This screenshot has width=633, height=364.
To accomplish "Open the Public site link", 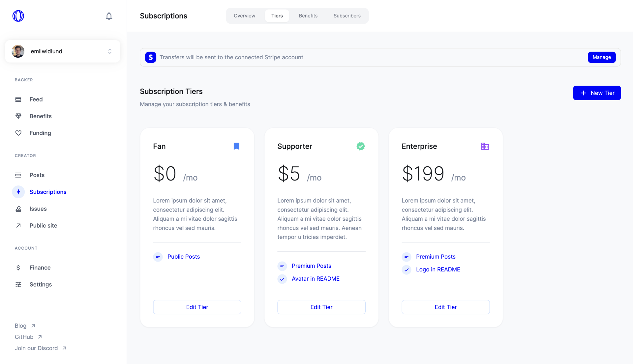I will point(43,225).
